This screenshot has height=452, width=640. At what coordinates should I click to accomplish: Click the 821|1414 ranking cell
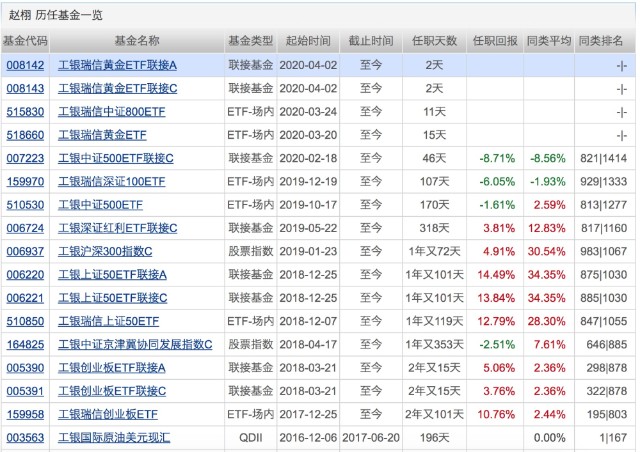(x=604, y=158)
